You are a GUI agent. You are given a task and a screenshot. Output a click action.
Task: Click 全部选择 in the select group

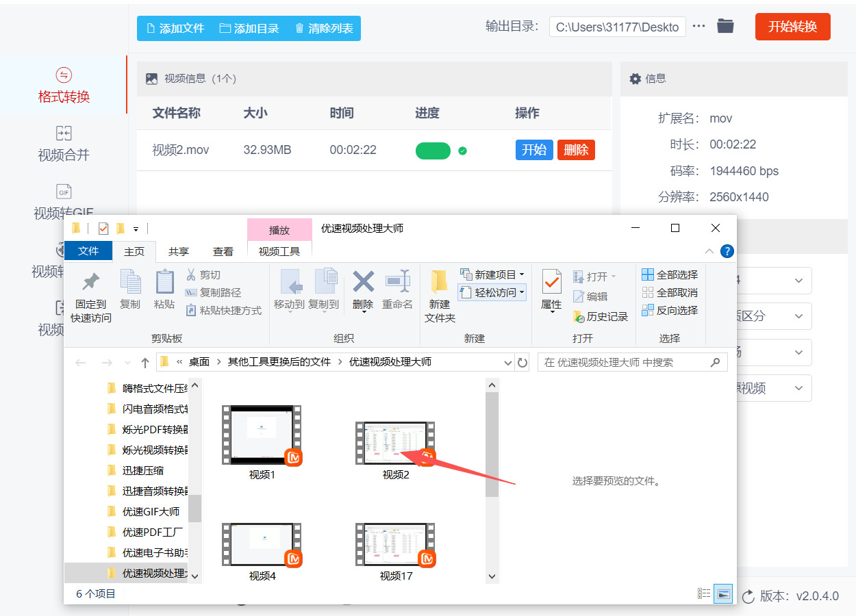[670, 274]
